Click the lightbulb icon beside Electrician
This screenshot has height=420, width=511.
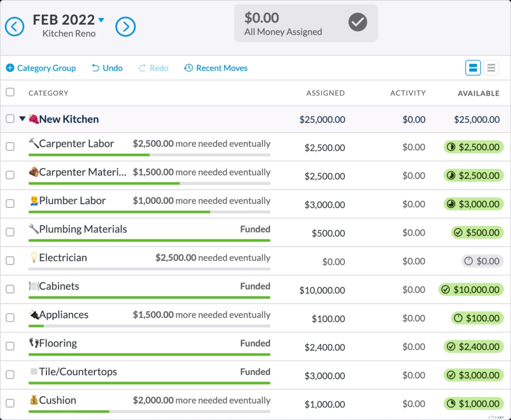tap(33, 258)
